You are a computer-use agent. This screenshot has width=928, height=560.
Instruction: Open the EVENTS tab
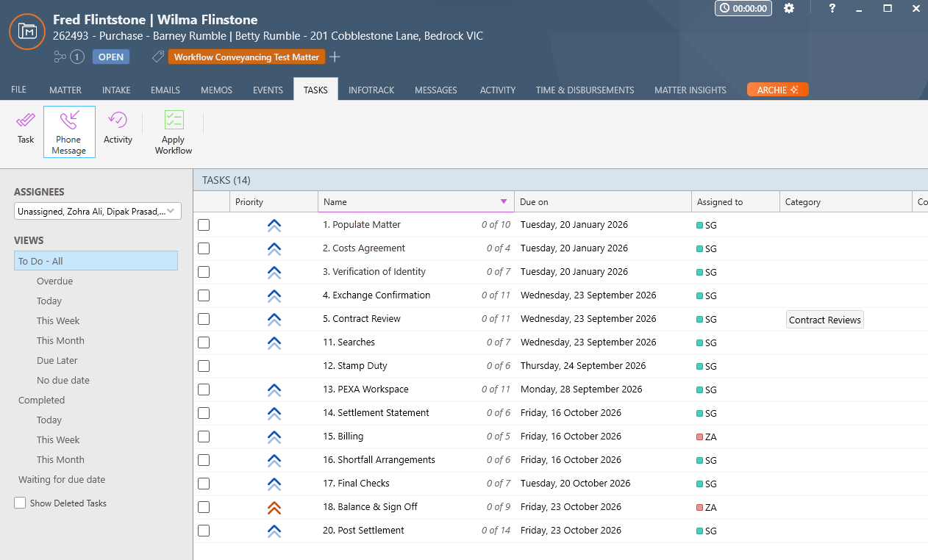tap(268, 90)
